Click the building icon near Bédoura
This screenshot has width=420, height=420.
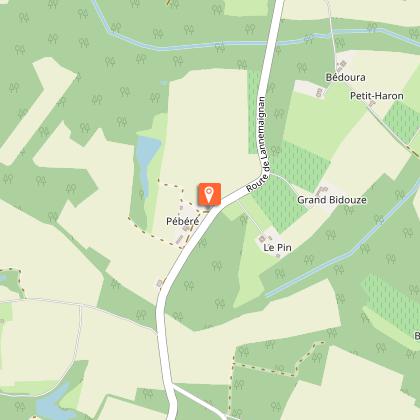(343, 64)
